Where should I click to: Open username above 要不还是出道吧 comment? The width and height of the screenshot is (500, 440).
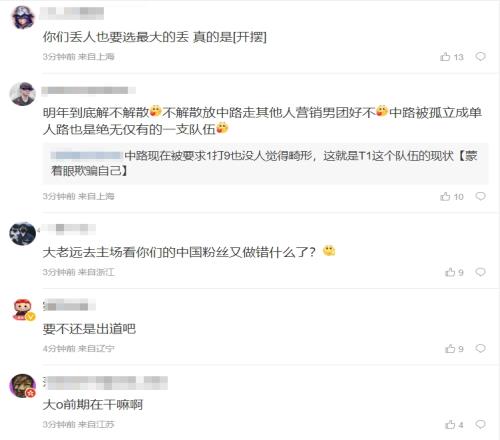coord(69,305)
